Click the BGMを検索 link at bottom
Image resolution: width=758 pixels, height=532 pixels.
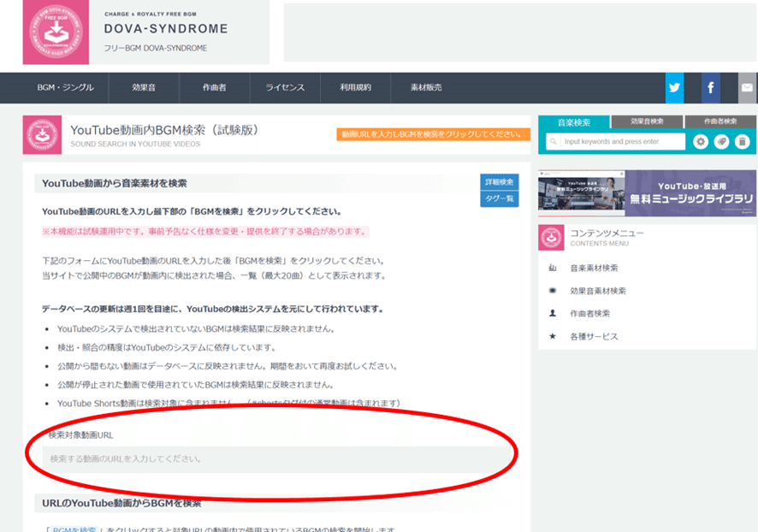coord(74,529)
